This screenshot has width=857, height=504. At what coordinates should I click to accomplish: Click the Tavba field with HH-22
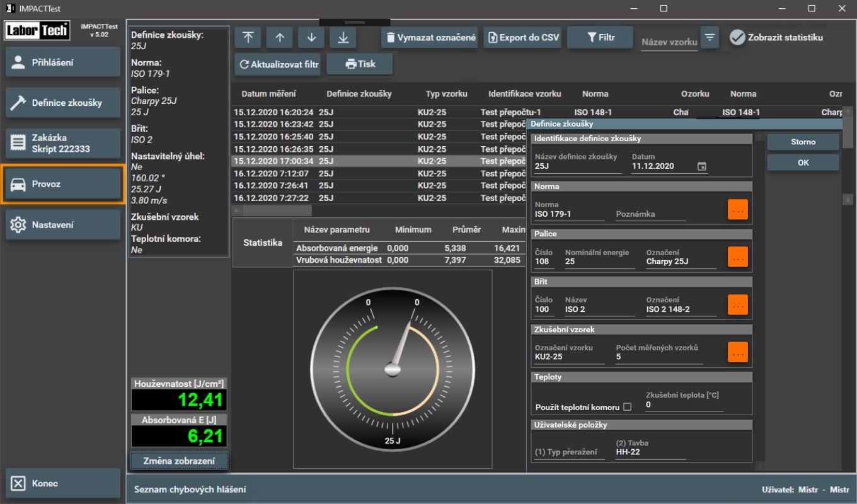[650, 452]
